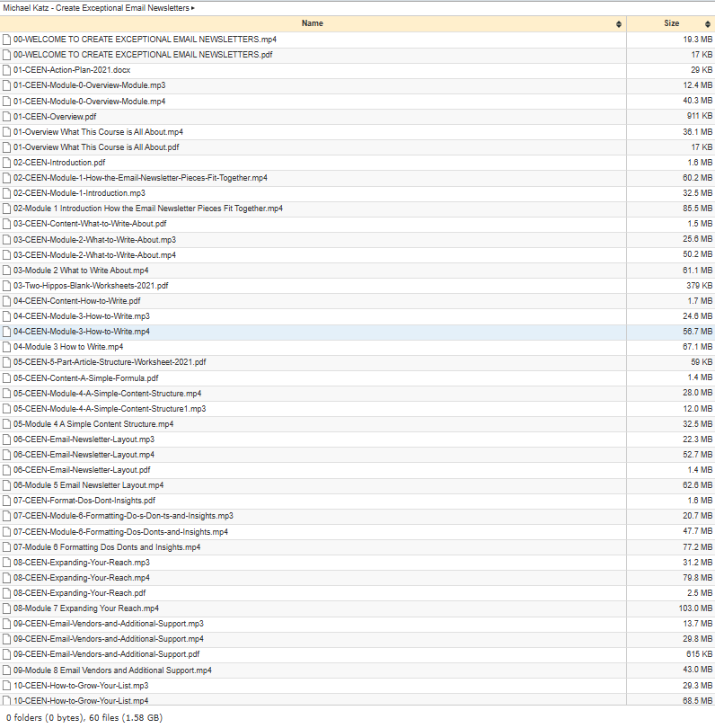The image size is (715, 728).
Task: Toggle sort arrows in Name column
Action: [619, 24]
